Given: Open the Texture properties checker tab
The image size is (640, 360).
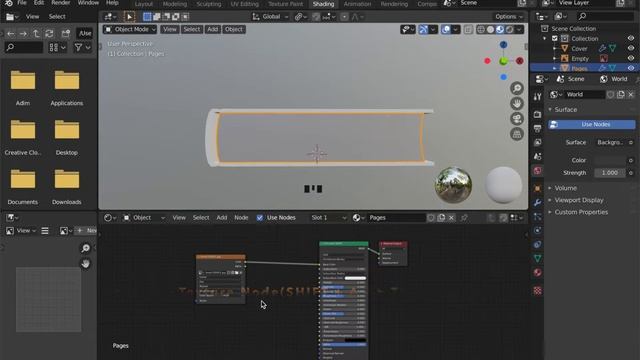Looking at the screenshot, I should coord(538,291).
